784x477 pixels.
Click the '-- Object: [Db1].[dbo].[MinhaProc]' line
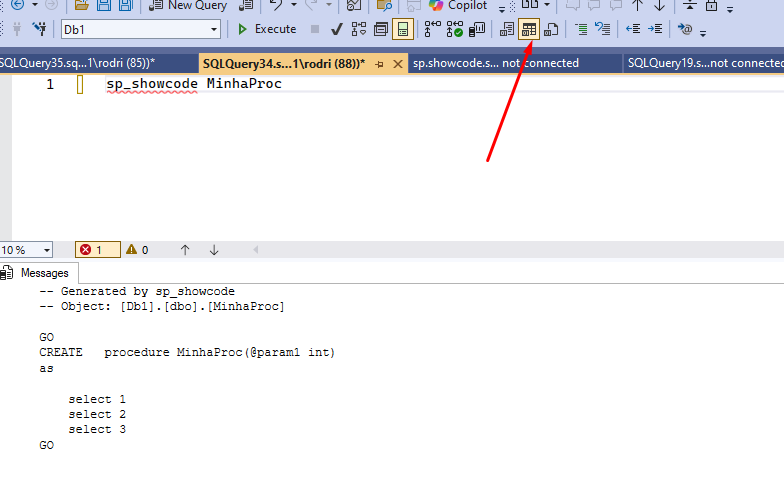coord(162,306)
